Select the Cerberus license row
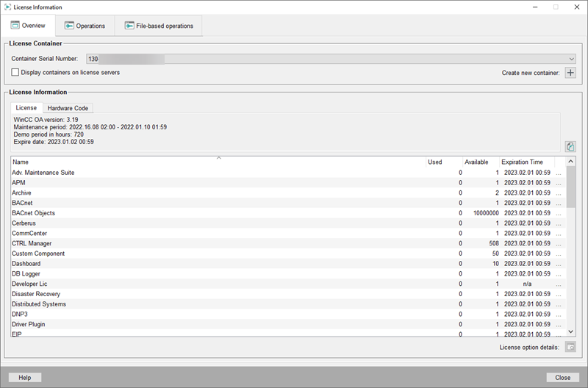 point(288,223)
